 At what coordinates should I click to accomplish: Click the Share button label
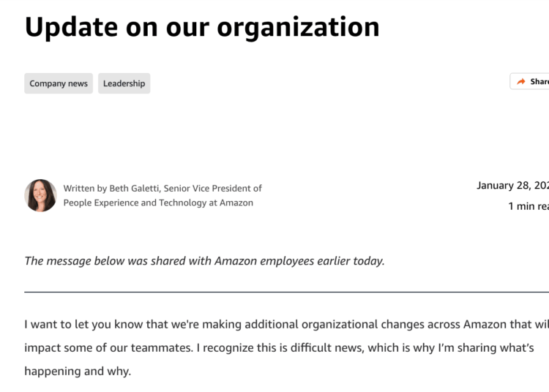tap(539, 81)
